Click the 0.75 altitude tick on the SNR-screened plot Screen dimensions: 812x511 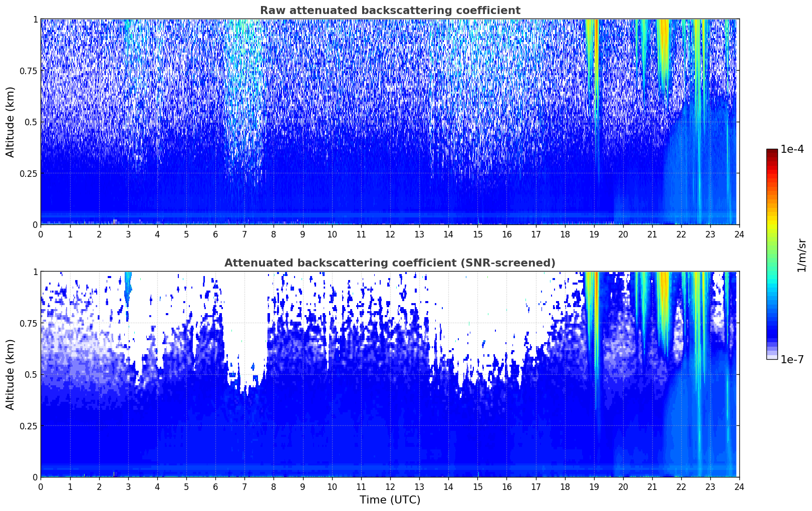click(29, 323)
